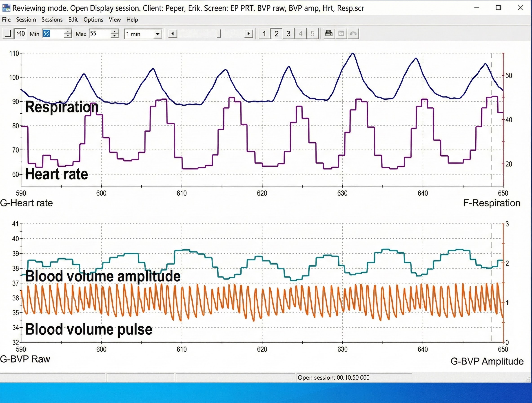Screen dimensions: 532x403
Task: Open the Options menu
Action: click(x=93, y=20)
